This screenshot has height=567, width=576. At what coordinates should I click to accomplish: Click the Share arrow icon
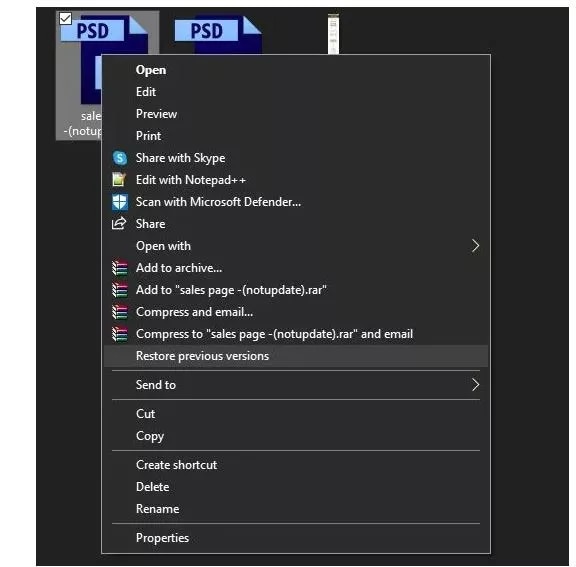pyautogui.click(x=119, y=223)
